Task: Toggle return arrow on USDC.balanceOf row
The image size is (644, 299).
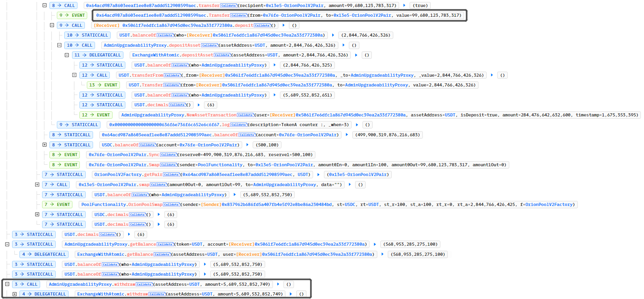Action: (247, 145)
